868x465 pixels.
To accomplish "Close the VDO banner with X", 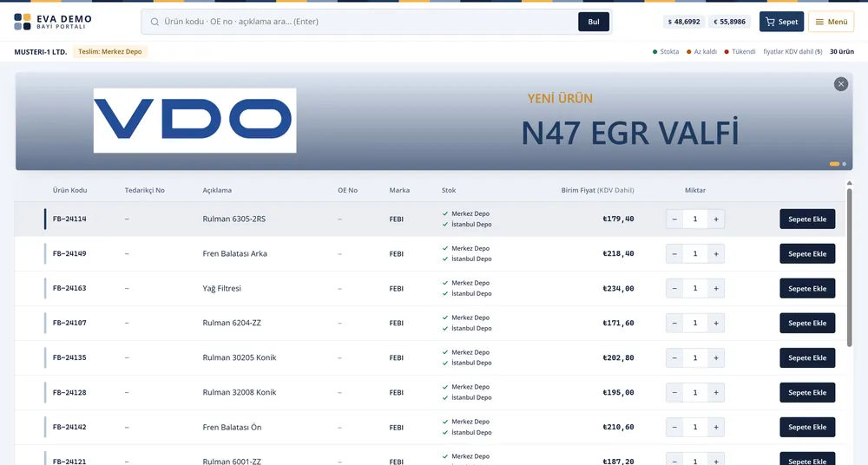I will point(841,84).
